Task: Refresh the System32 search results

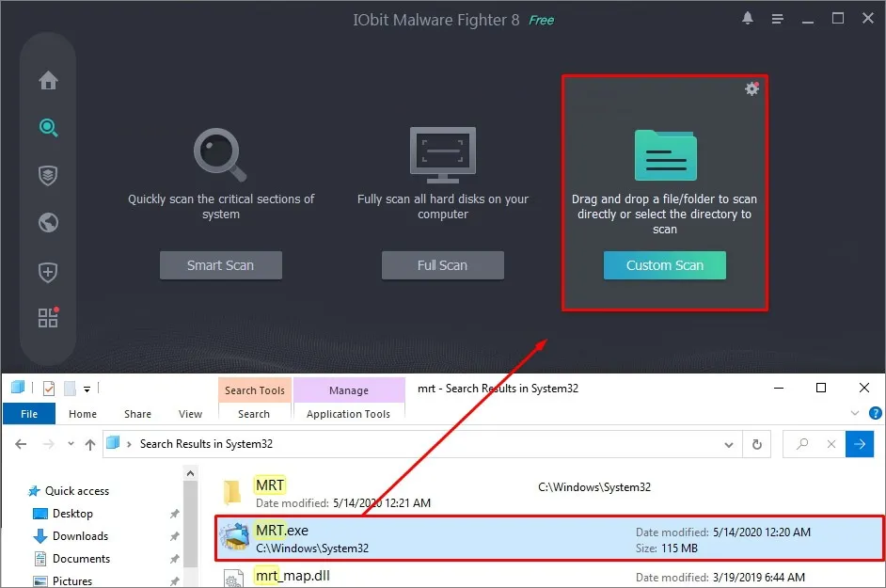Action: coord(757,443)
